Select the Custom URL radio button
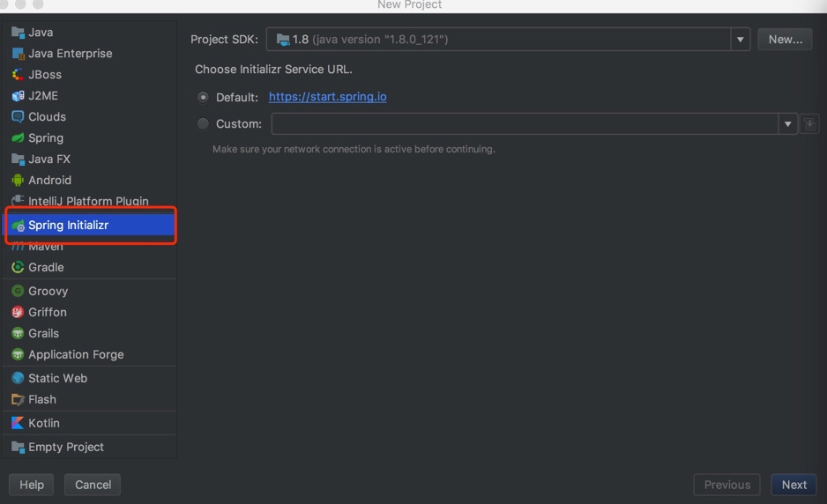Image resolution: width=827 pixels, height=504 pixels. click(203, 124)
